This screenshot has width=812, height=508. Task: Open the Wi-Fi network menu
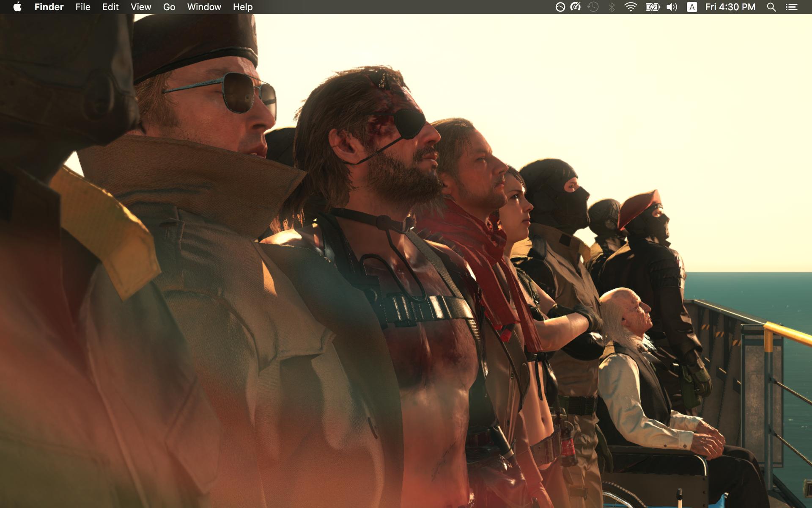(631, 7)
